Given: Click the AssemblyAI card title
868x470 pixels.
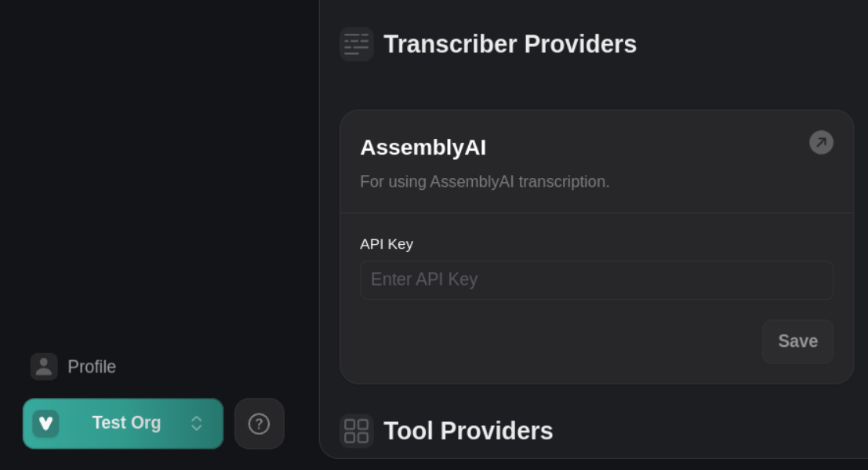Looking at the screenshot, I should click(x=423, y=148).
